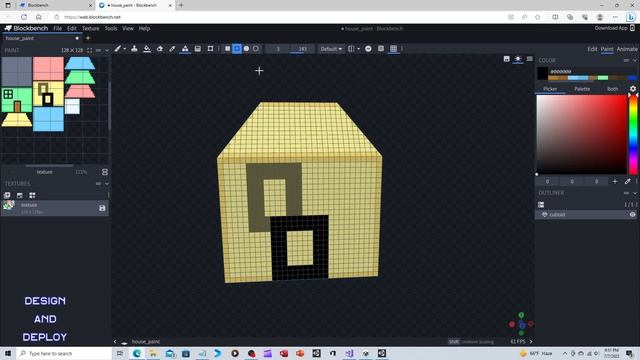This screenshot has height=360, width=640.
Task: Open the File menu
Action: pyautogui.click(x=58, y=28)
